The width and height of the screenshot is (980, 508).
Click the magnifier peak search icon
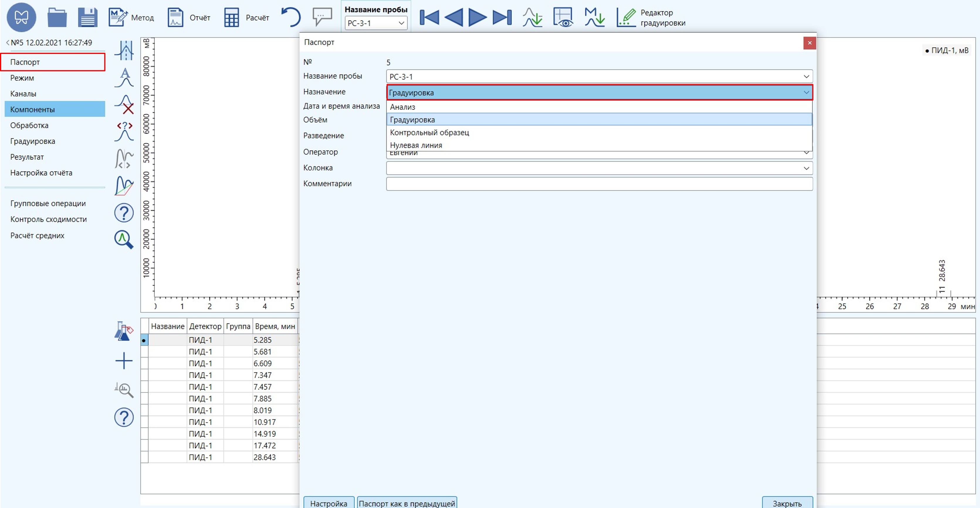[x=124, y=239]
